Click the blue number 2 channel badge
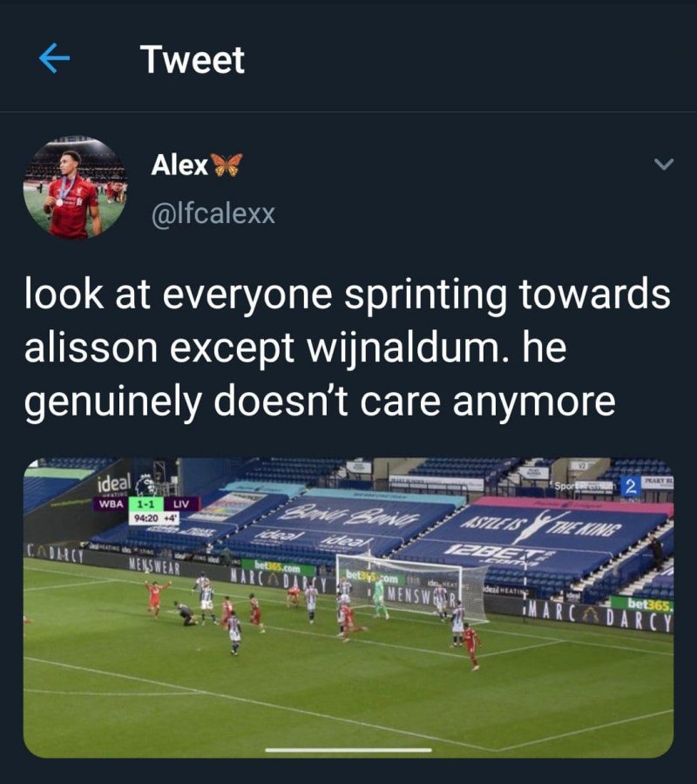Screen dimensions: 697x784 coord(631,485)
